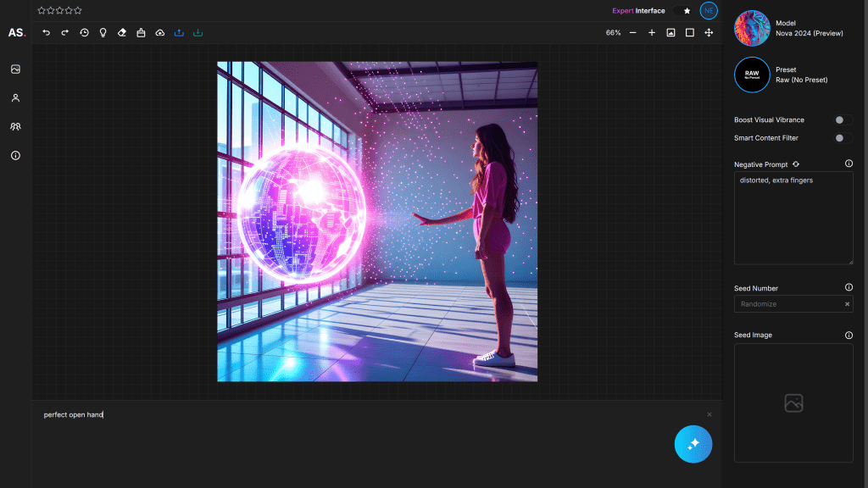This screenshot has height=488, width=868.
Task: Click the lightbulb inspiration icon
Action: click(103, 33)
